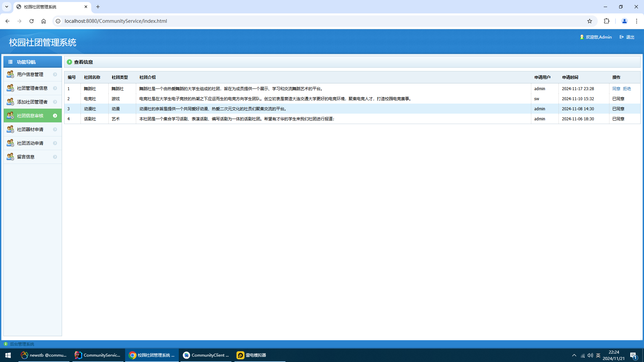Image resolution: width=644 pixels, height=362 pixels.
Task: Click the 用户信息管理 sidebar user icon
Action: (10, 74)
